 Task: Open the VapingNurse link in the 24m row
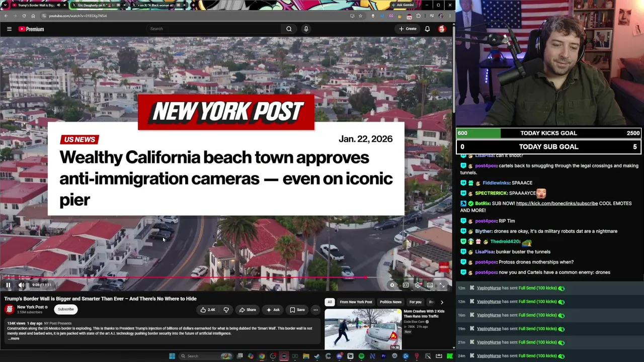489,356
